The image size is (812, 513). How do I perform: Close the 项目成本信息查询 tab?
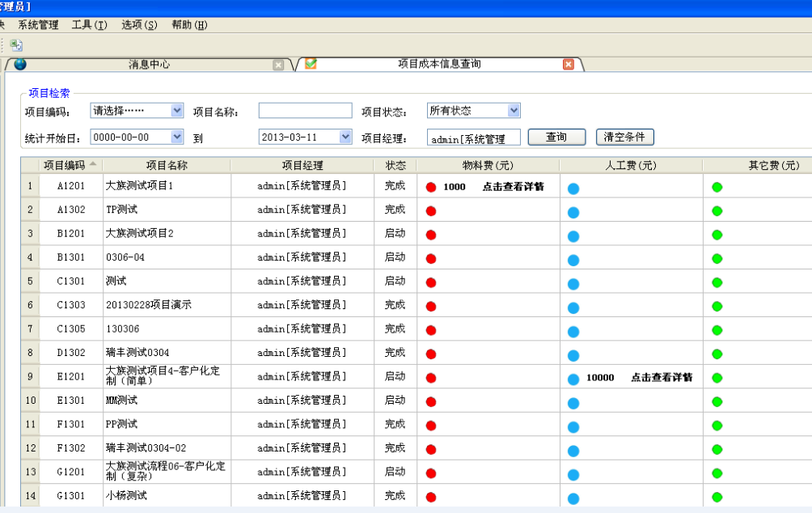(569, 65)
